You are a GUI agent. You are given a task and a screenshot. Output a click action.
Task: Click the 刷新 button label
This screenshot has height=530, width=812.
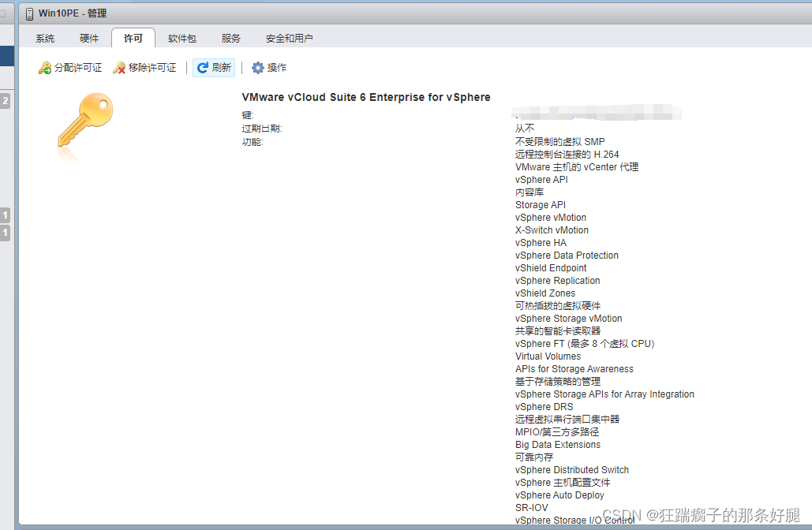222,68
